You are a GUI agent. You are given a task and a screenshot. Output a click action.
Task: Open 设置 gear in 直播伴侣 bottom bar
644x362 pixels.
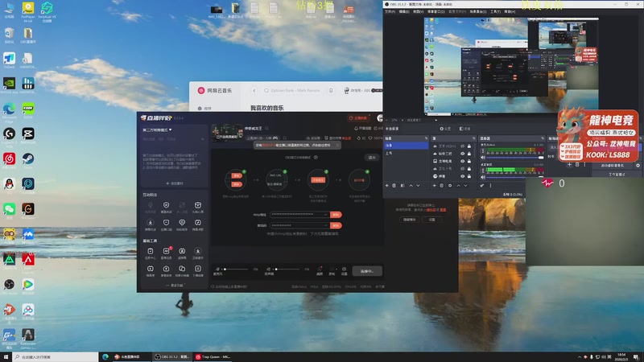click(x=345, y=271)
